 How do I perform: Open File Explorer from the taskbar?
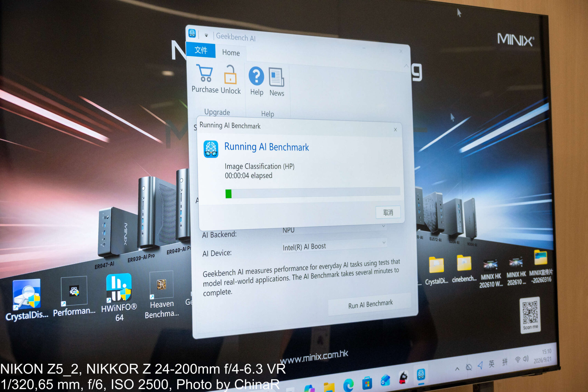pos(329,387)
